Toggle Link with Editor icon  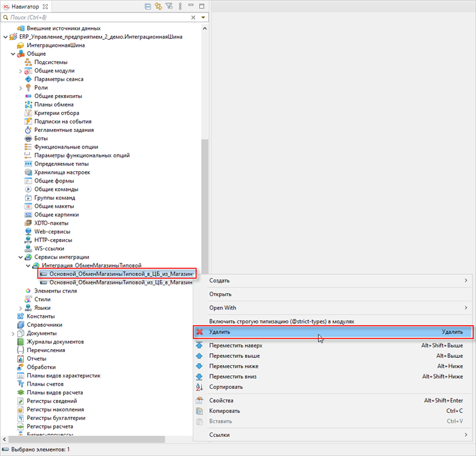pyautogui.click(x=158, y=6)
